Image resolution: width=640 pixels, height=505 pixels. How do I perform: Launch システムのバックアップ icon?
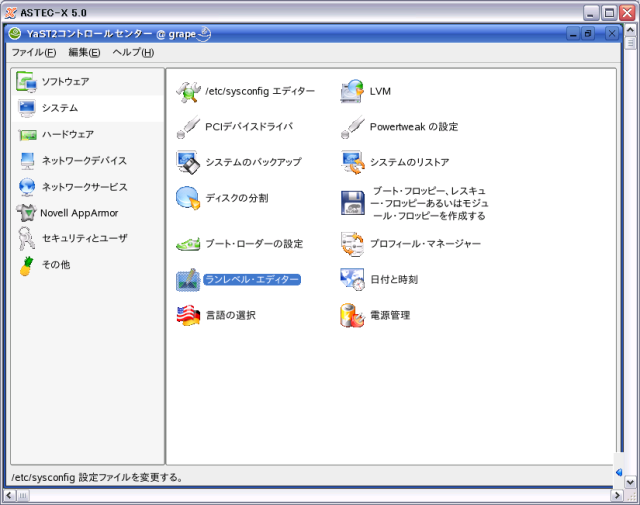coord(188,162)
